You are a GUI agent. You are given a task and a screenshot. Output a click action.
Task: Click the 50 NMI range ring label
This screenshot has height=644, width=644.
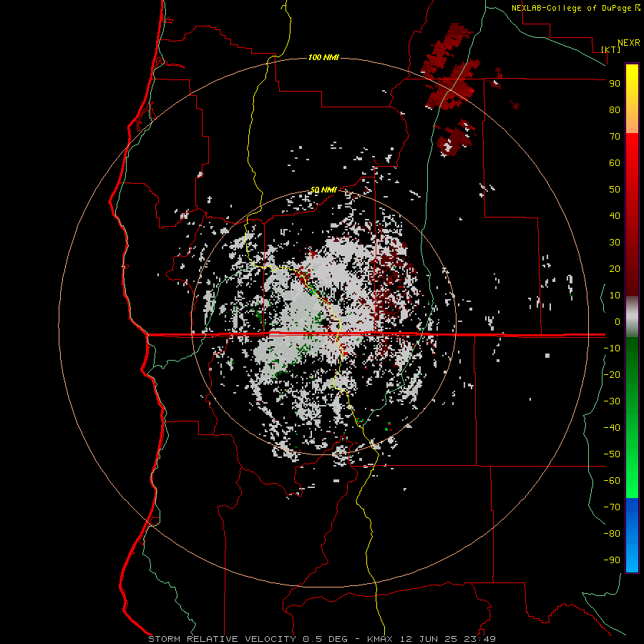tap(323, 190)
